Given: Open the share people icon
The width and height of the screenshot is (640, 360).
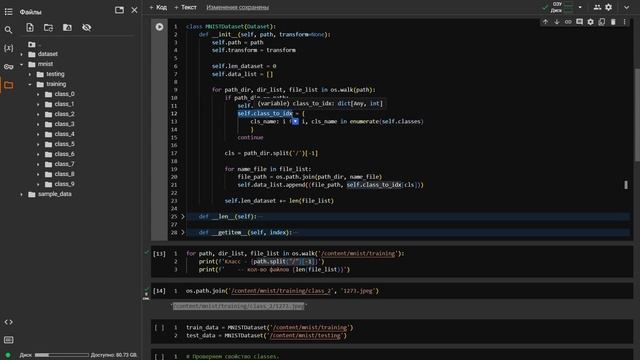Looking at the screenshot, I should tap(597, 7).
